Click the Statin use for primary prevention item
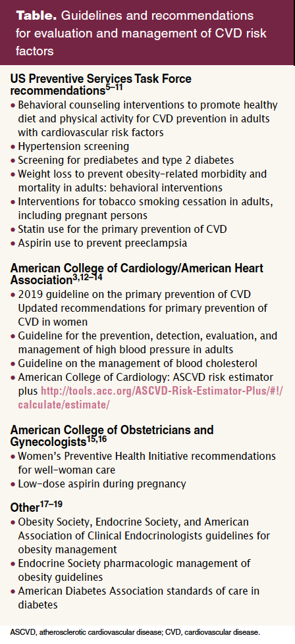The image size is (295, 644). coord(122,229)
